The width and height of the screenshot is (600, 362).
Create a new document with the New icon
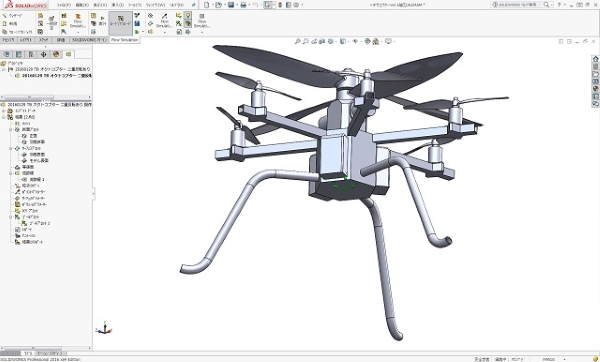pyautogui.click(x=207, y=5)
